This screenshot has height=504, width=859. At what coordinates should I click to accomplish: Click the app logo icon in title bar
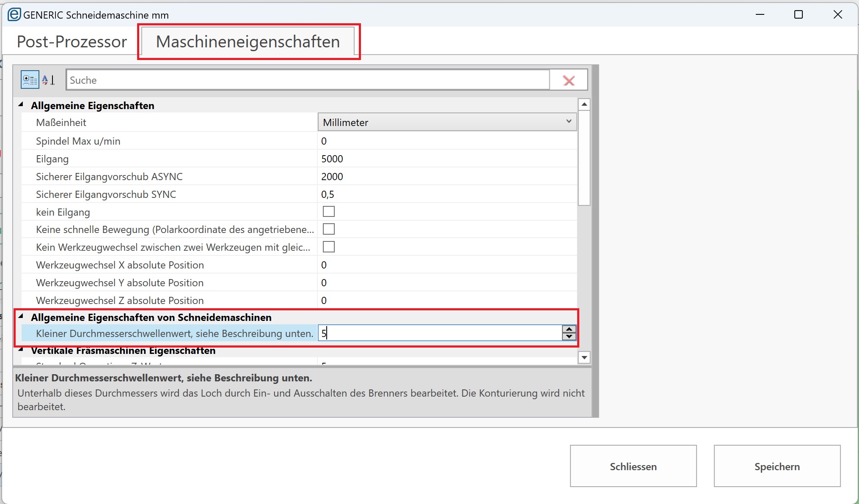click(x=14, y=14)
